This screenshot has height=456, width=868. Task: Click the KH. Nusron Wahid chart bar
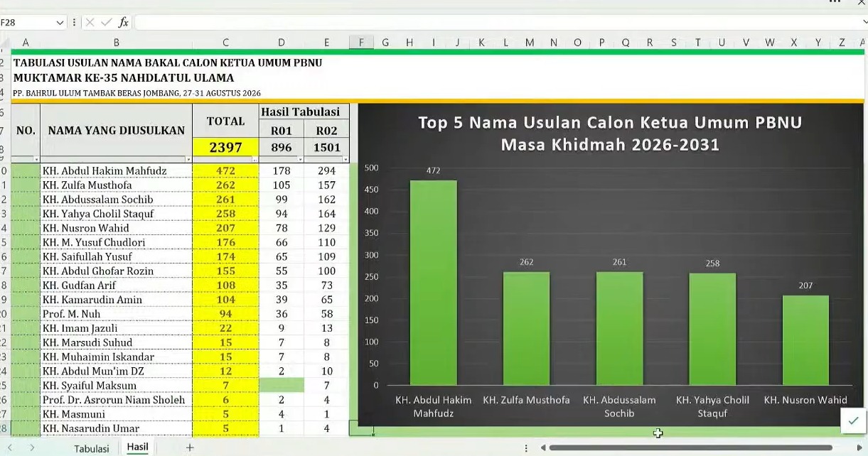tap(805, 340)
